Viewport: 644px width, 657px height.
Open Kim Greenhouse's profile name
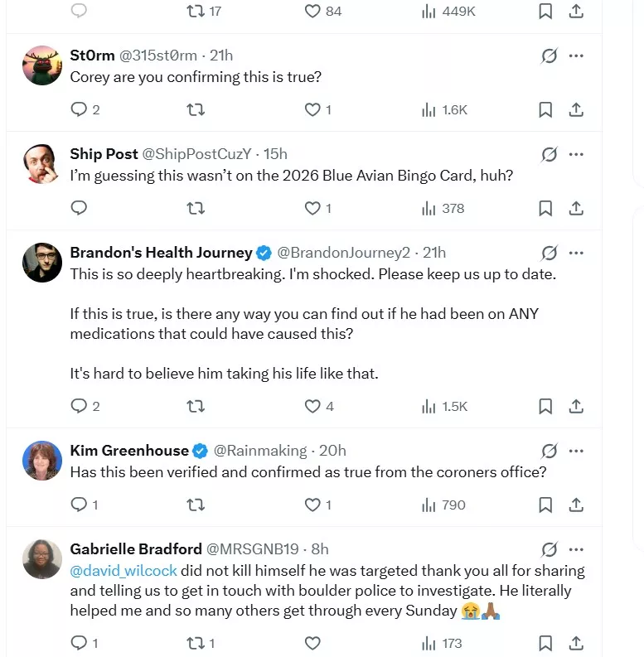[129, 451]
